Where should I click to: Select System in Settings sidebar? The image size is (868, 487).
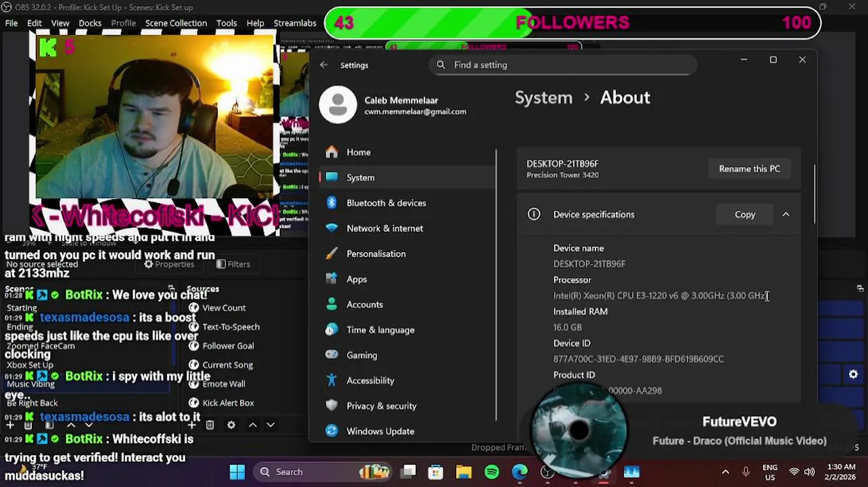pyautogui.click(x=408, y=177)
